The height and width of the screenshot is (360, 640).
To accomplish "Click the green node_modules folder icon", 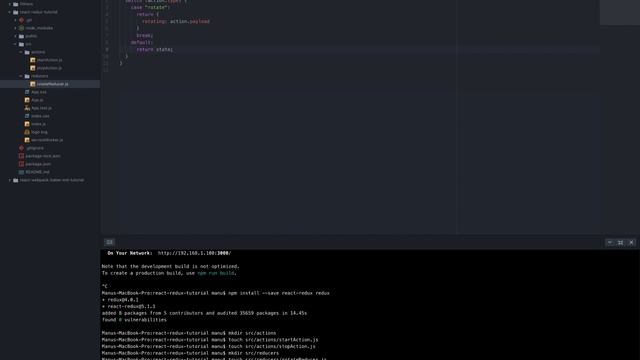I will coord(21,28).
